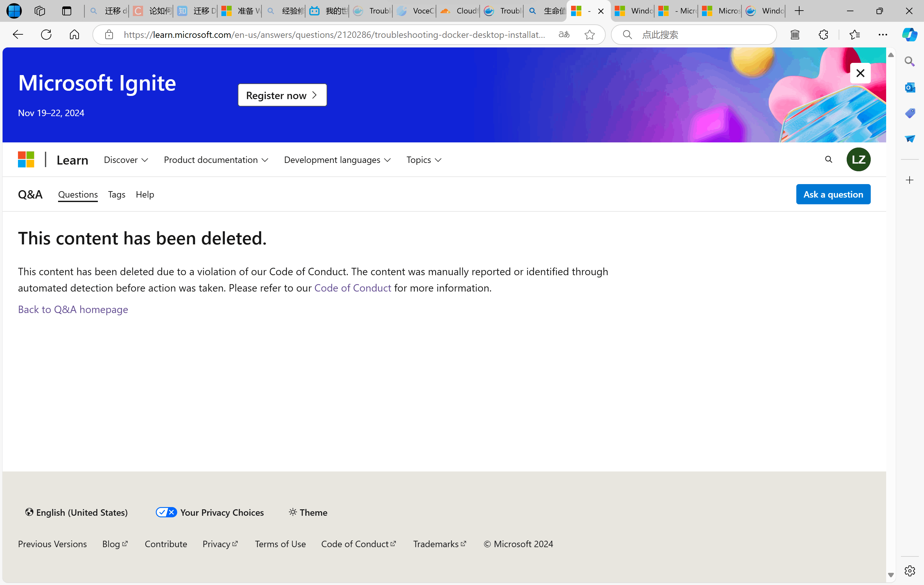Expand the Topics dropdown

coord(424,160)
